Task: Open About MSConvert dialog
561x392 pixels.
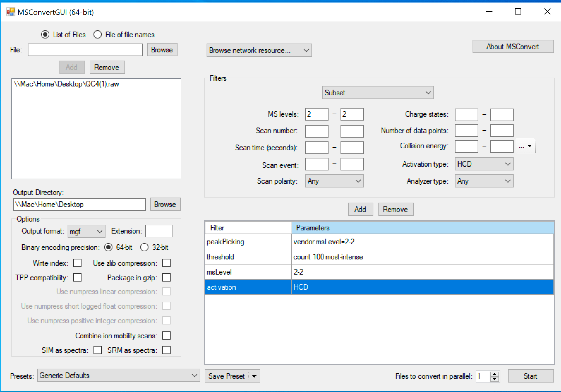Action: point(513,47)
